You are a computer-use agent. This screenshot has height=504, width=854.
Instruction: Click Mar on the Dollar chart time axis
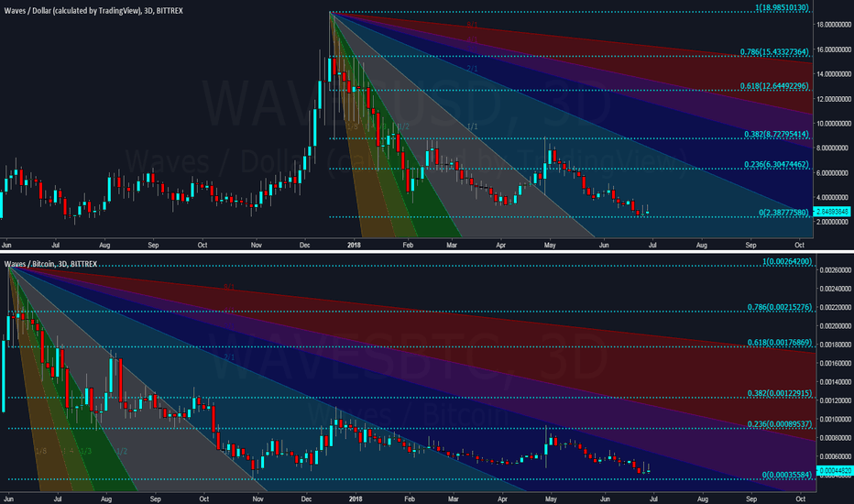452,246
